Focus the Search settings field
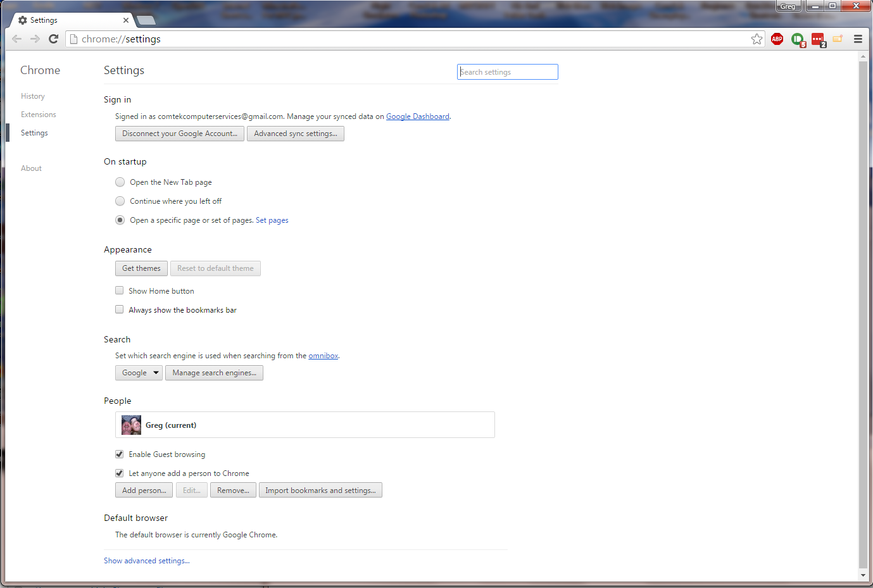This screenshot has height=588, width=873. (x=508, y=72)
